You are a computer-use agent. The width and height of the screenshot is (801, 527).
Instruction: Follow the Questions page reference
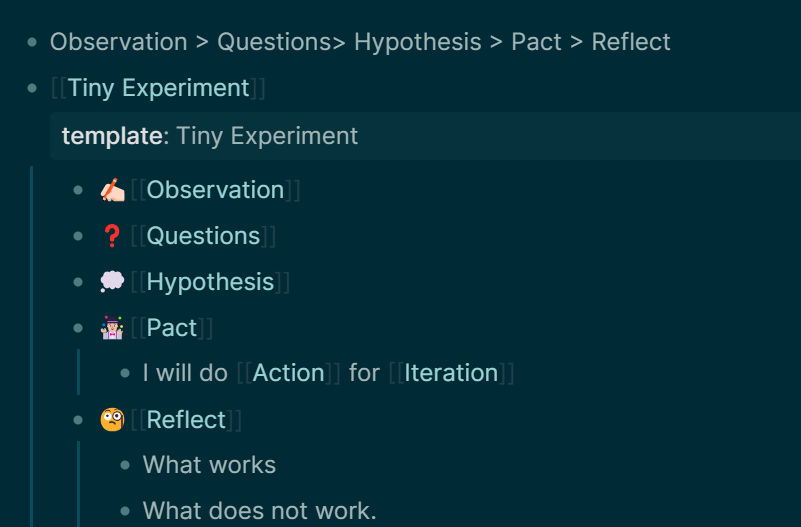click(x=203, y=236)
